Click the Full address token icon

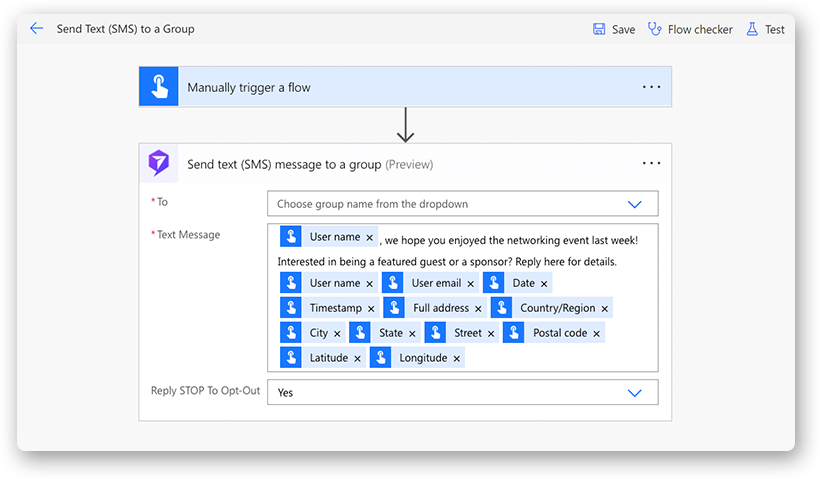click(394, 307)
